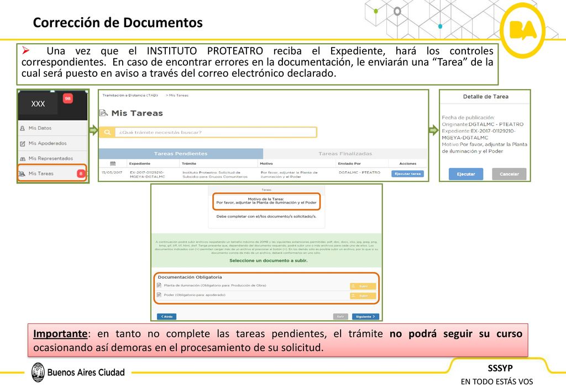Image resolution: width=566 pixels, height=392 pixels.
Task: Click the Ejecutar tarea button
Action: pyautogui.click(x=407, y=174)
